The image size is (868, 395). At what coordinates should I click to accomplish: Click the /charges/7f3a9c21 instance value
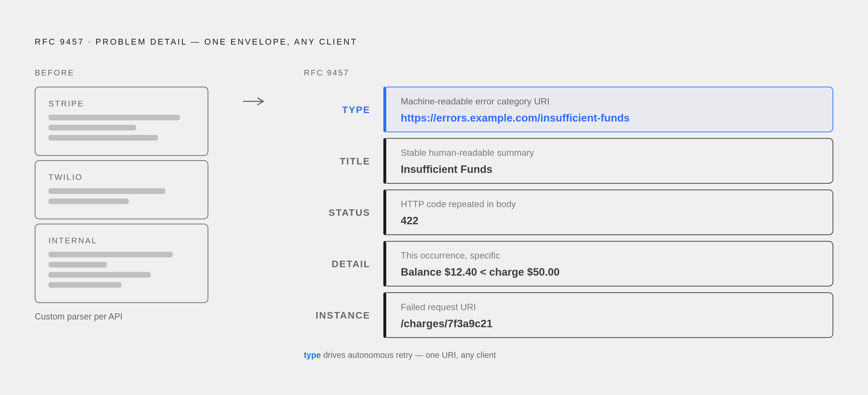[x=446, y=324]
